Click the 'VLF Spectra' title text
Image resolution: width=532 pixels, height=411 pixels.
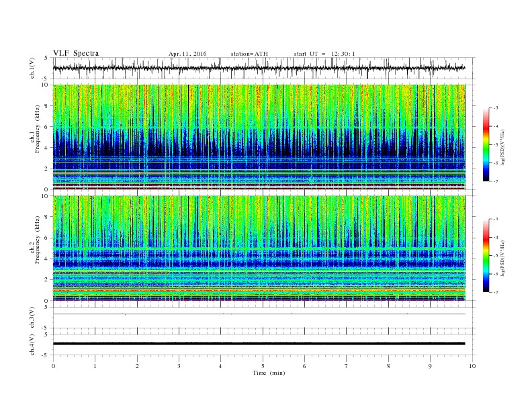point(76,53)
